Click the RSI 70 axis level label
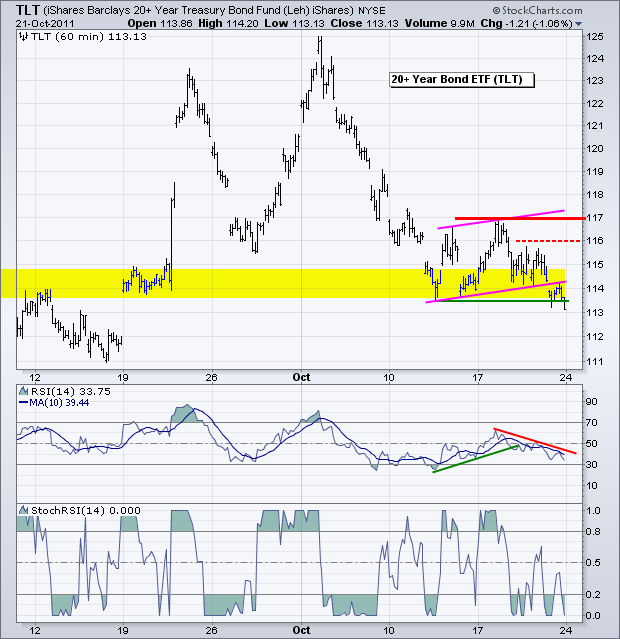 (591, 423)
